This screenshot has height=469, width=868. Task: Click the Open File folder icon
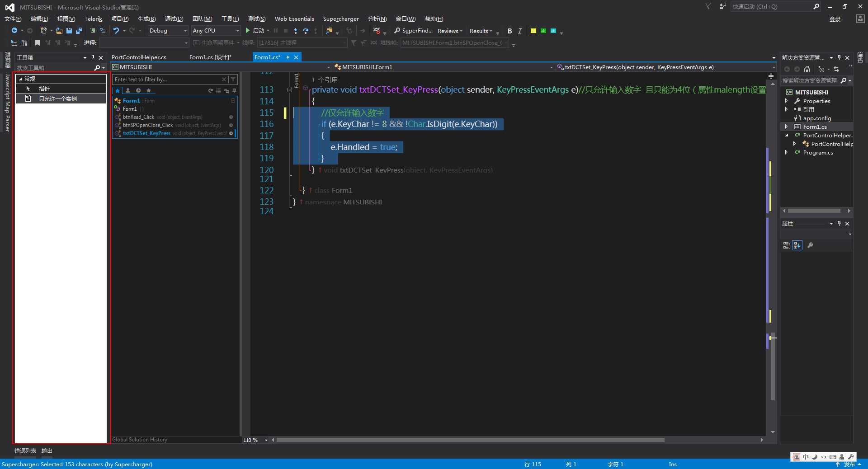(59, 31)
